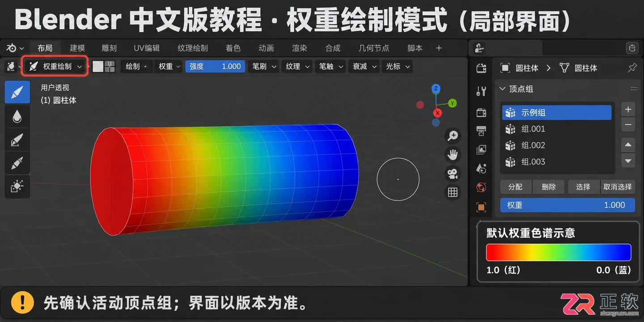This screenshot has height=322, width=644.
Task: Open the printer Output properties tab
Action: [481, 131]
